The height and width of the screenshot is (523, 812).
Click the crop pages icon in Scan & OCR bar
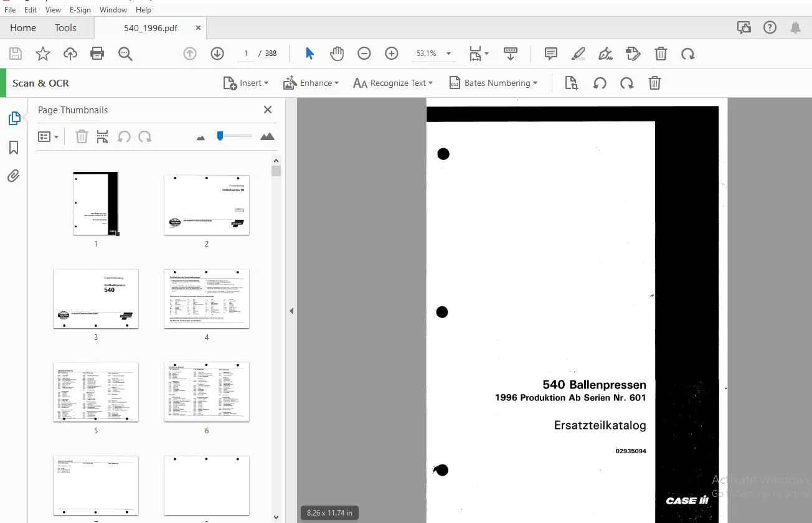coord(572,83)
